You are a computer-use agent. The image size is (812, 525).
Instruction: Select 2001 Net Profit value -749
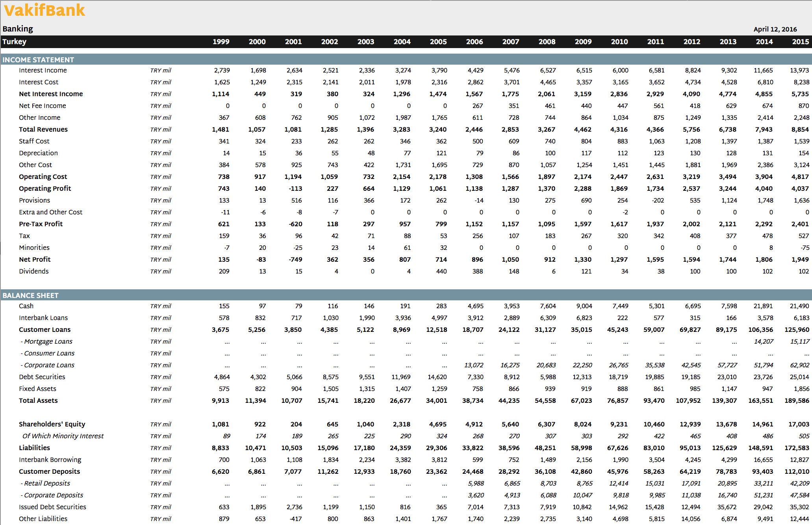[x=295, y=259]
